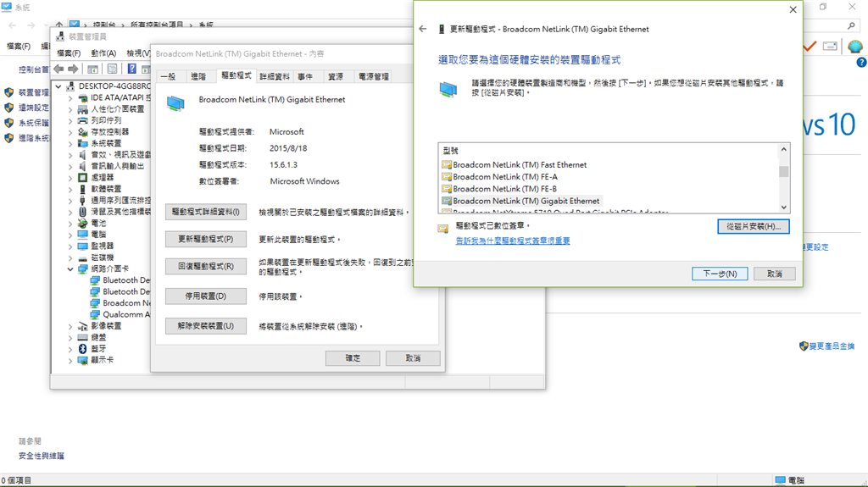868x487 pixels.
Task: Click 下一步(N) button in wizard
Action: [x=720, y=274]
